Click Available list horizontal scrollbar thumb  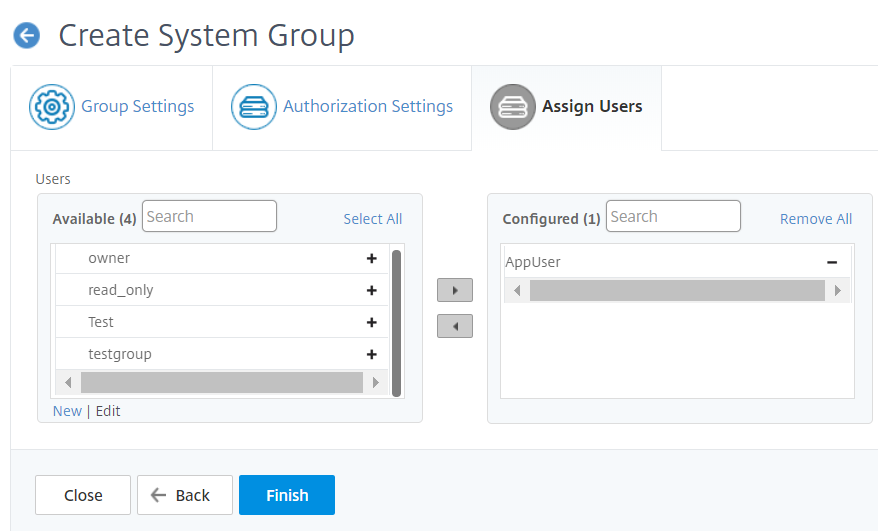coord(222,383)
